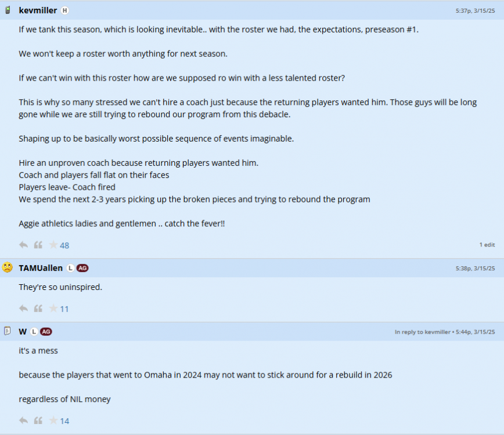View the 48 stars count on kevmiller's post
504x435 pixels.
pos(64,245)
